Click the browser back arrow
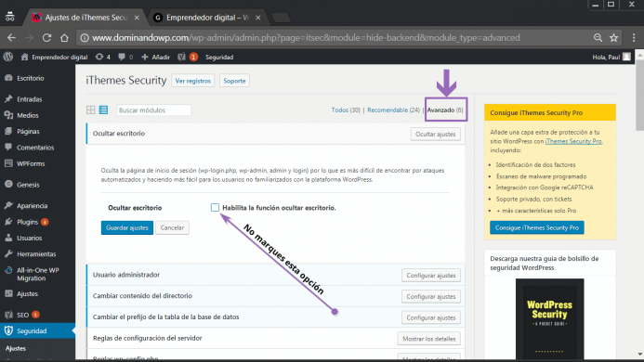The width and height of the screenshot is (644, 362). coord(11,38)
